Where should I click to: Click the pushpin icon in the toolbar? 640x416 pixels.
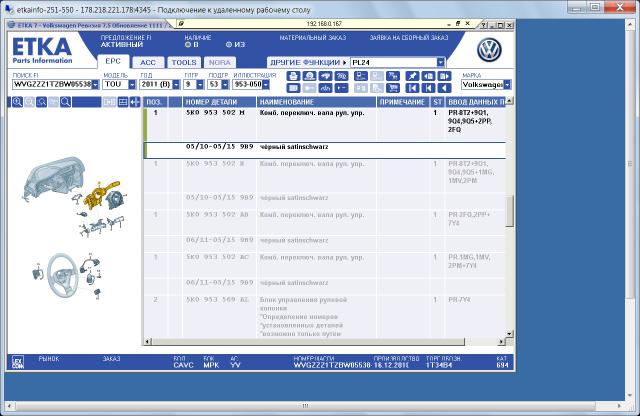412,76
